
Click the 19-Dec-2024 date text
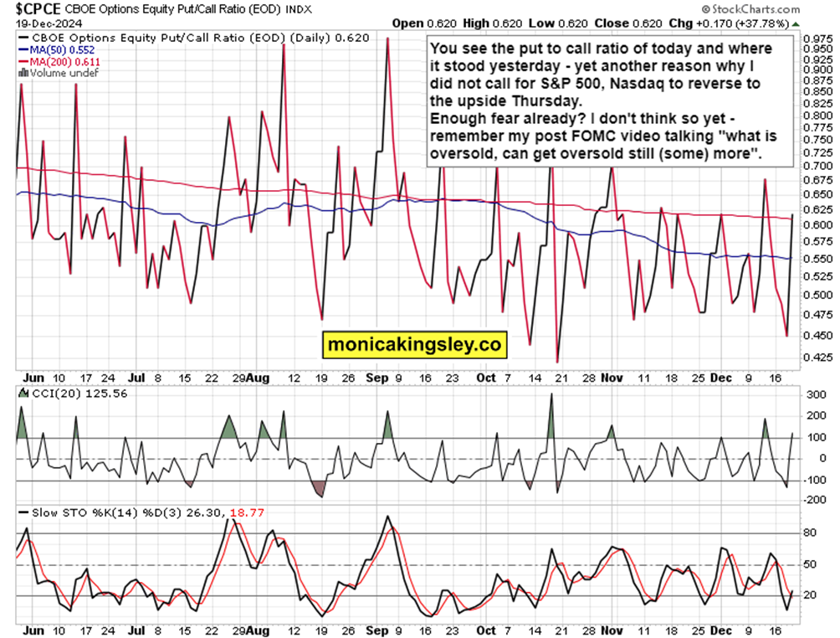pos(49,24)
